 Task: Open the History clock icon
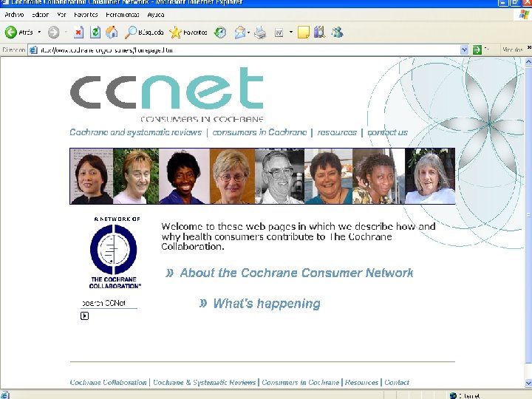(x=220, y=33)
